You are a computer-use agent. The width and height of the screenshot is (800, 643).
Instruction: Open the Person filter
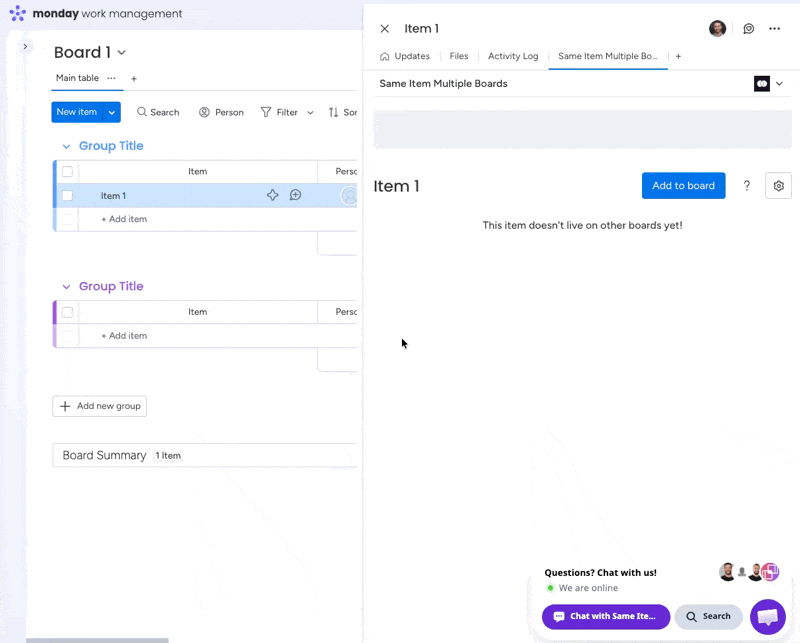tap(221, 112)
